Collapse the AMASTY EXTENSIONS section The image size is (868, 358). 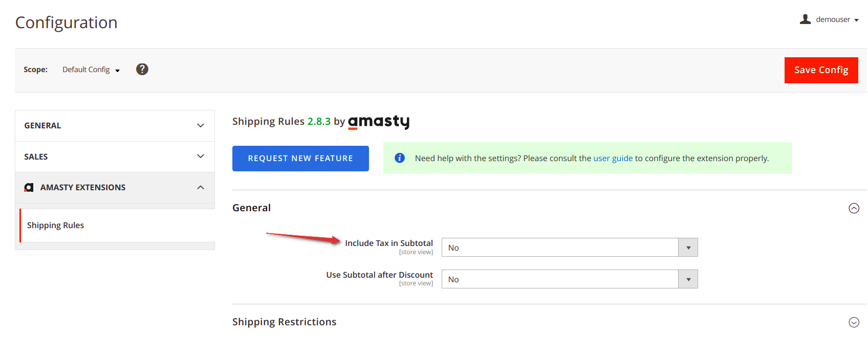point(115,188)
